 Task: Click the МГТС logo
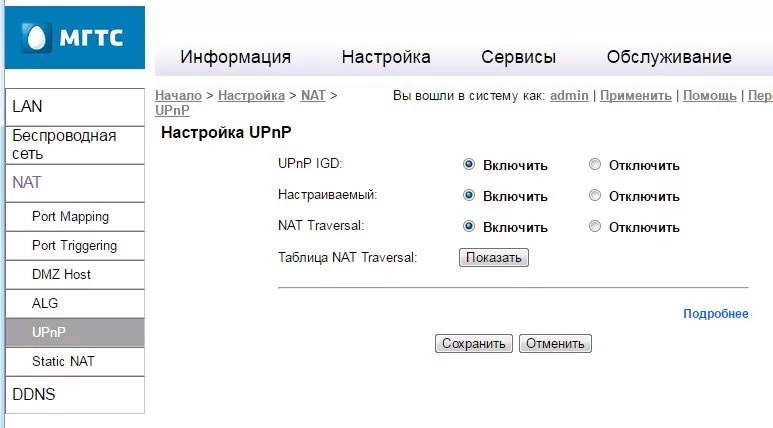(x=74, y=37)
